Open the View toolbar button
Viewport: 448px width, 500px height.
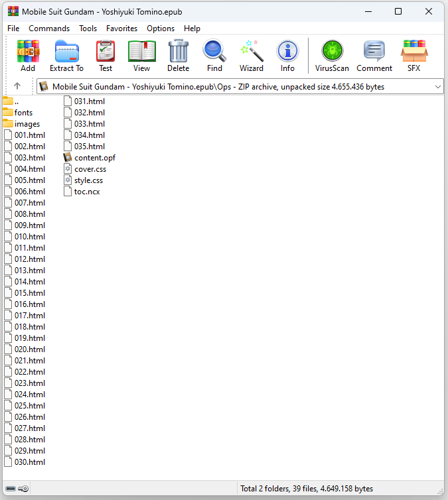pyautogui.click(x=141, y=51)
